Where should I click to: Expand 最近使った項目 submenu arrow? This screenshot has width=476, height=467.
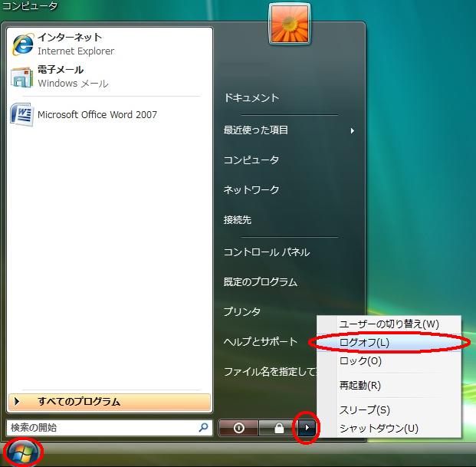pyautogui.click(x=353, y=131)
